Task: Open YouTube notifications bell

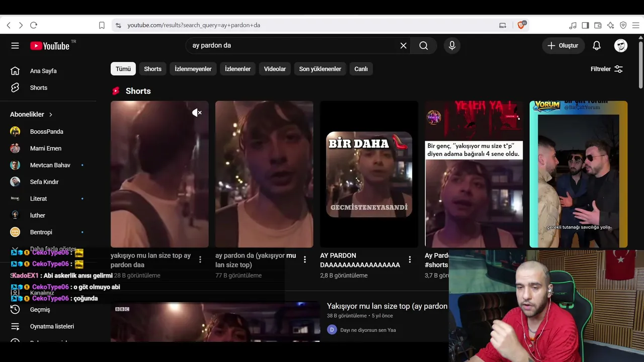Action: point(597,46)
